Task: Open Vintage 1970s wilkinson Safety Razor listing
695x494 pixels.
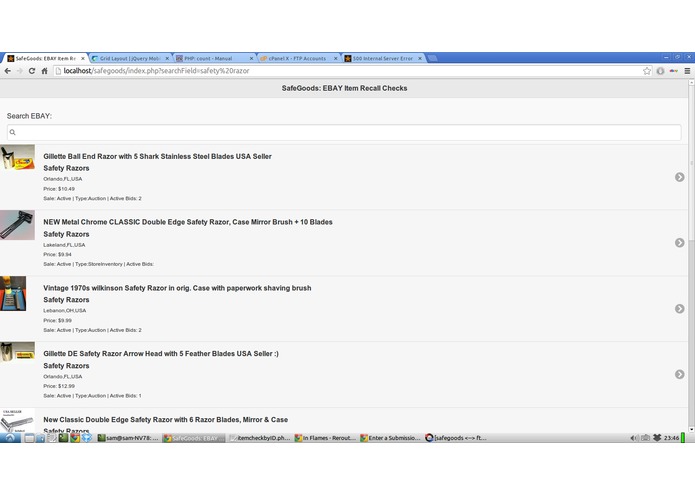Action: [344, 309]
